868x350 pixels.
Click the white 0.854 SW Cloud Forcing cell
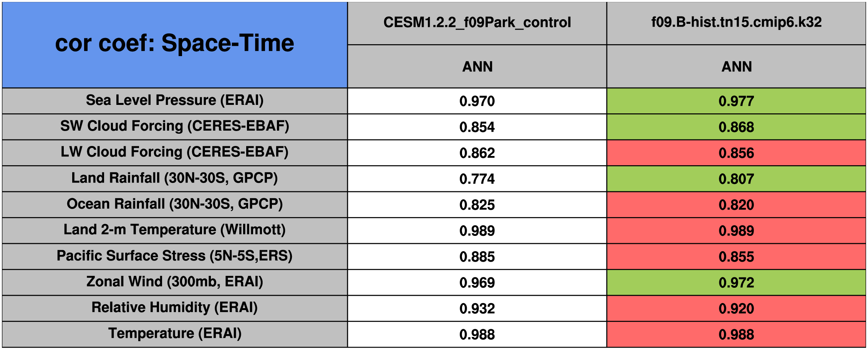click(477, 127)
